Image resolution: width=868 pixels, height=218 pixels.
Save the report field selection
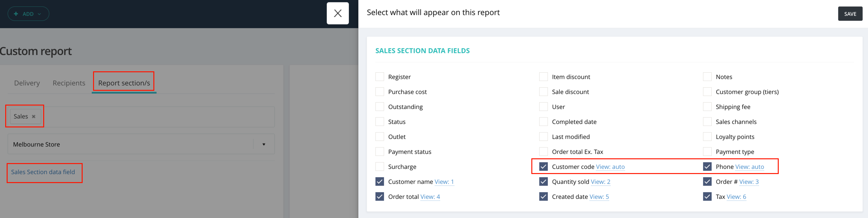pos(850,14)
